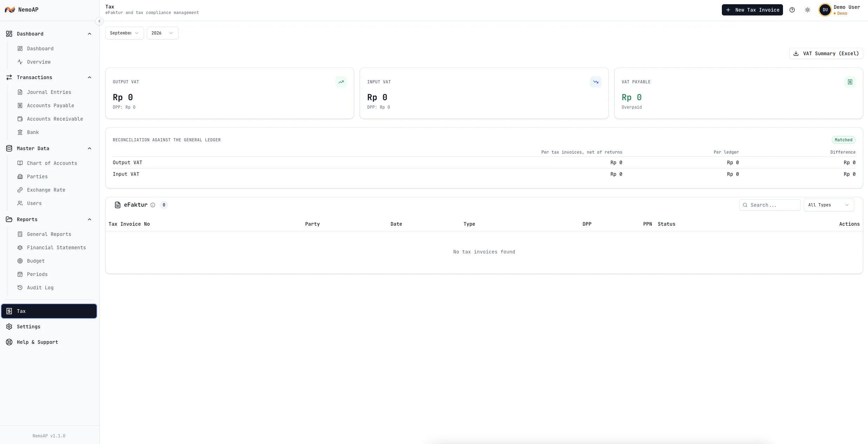
Task: Open the DU user avatar
Action: 825,10
